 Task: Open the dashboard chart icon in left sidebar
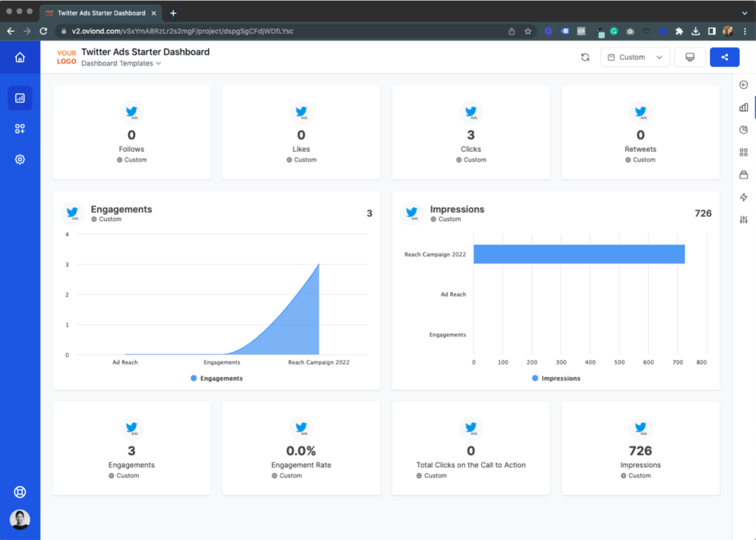click(x=20, y=98)
